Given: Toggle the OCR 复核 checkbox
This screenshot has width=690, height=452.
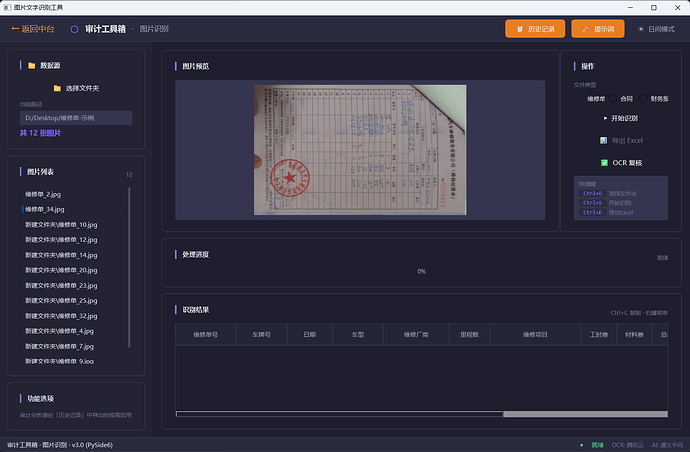Looking at the screenshot, I should coord(621,163).
